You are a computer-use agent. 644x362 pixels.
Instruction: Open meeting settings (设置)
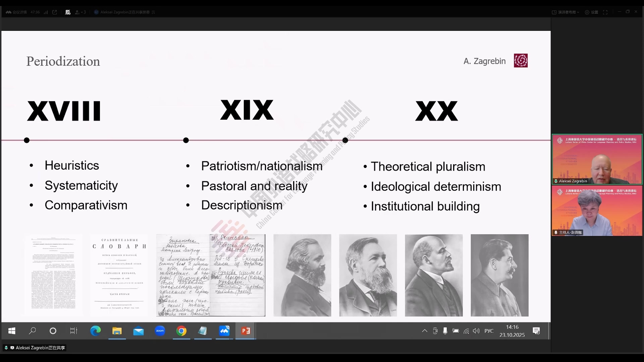pyautogui.click(x=592, y=12)
